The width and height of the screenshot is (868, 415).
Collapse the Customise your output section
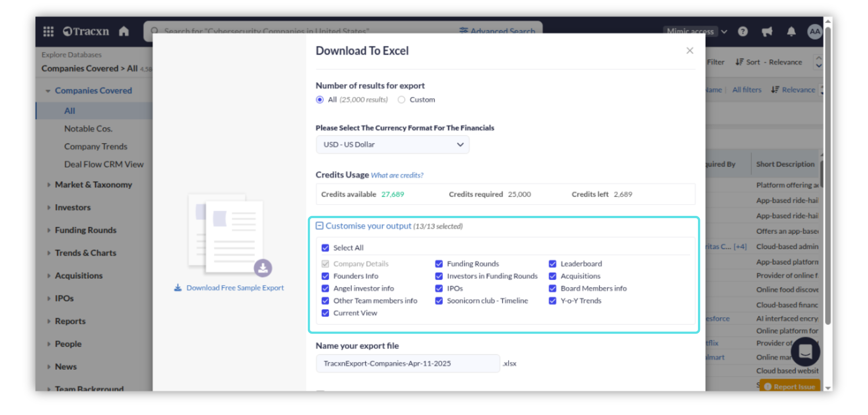(320, 226)
